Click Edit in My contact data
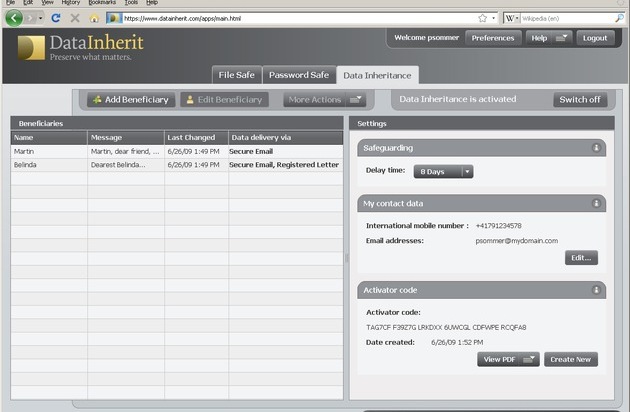This screenshot has height=412, width=630. coord(580,257)
